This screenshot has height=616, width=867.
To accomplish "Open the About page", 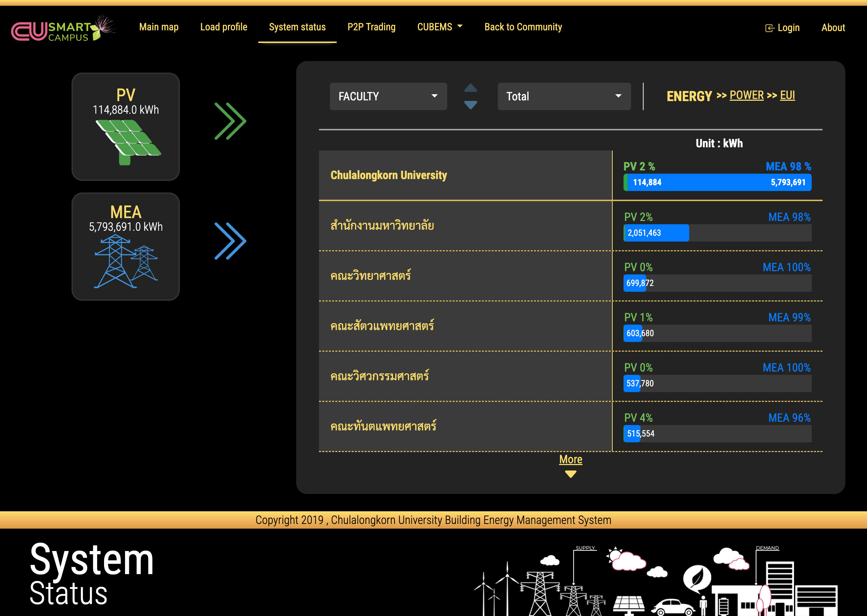I will 833,28.
